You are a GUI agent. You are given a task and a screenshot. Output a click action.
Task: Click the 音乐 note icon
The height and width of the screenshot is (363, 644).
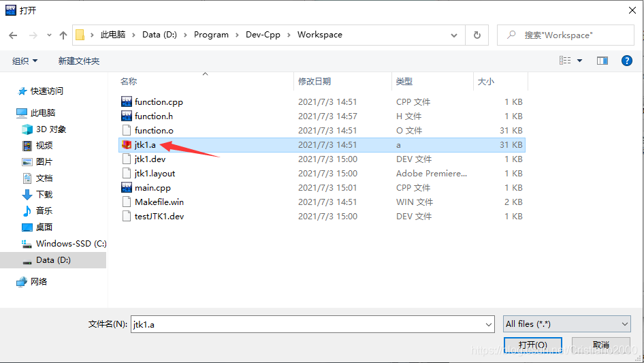pos(27,210)
